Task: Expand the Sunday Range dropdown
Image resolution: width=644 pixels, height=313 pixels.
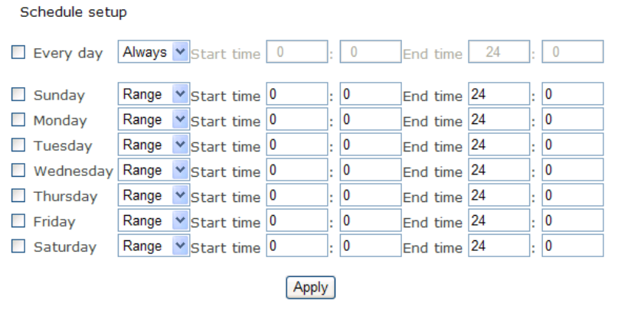Action: pyautogui.click(x=154, y=94)
